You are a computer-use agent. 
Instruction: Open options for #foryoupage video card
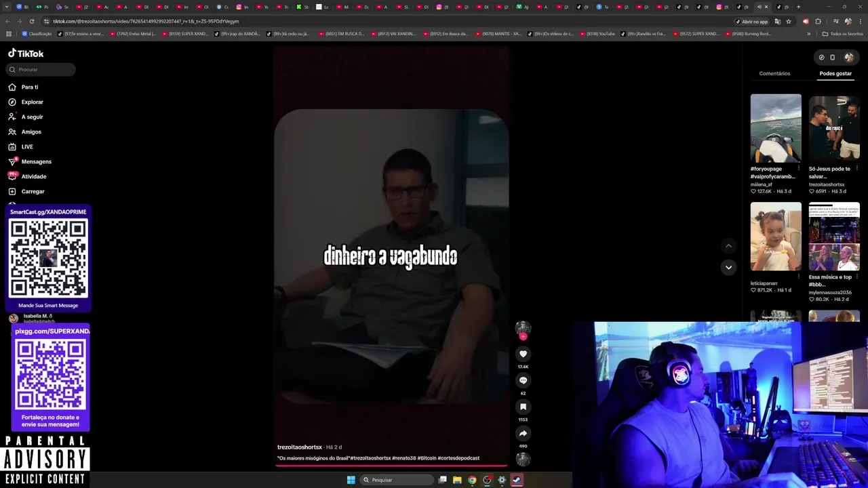pos(799,168)
